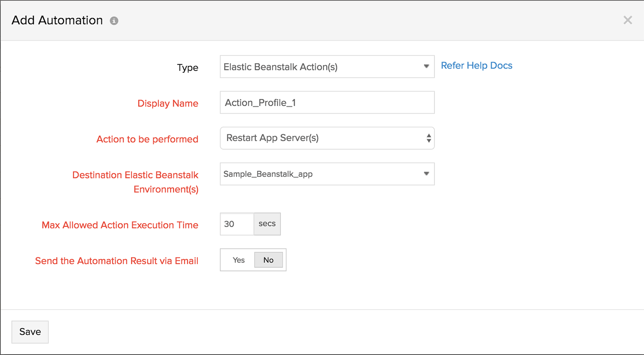Open the Refer Help Docs link
Screen dimensions: 644x355
coord(477,66)
